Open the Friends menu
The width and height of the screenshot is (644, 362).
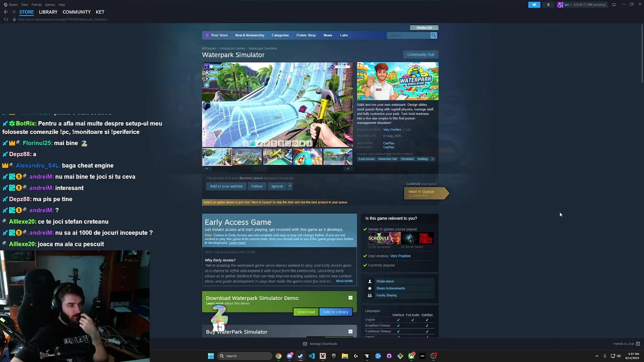click(x=36, y=5)
